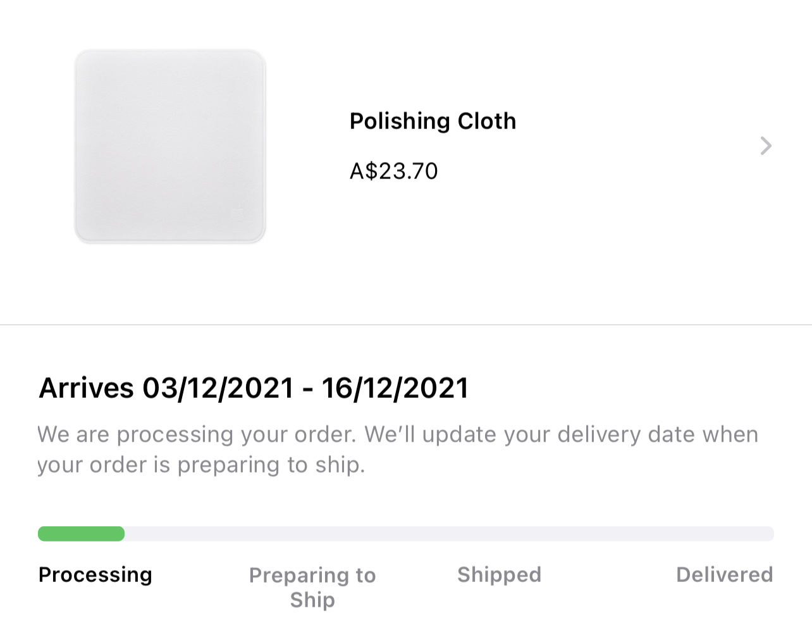812x644 pixels.
Task: Click the "your order is preparing to ship" line
Action: click(201, 465)
